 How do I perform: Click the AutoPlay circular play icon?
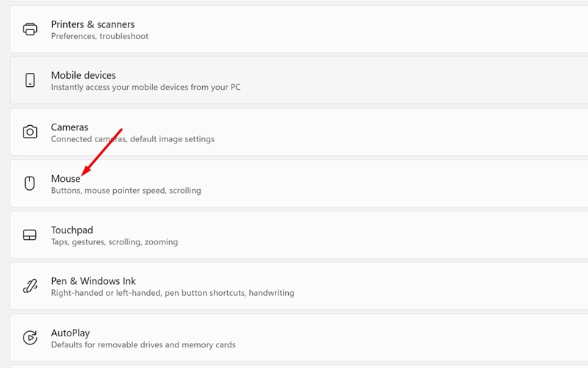pyautogui.click(x=30, y=338)
